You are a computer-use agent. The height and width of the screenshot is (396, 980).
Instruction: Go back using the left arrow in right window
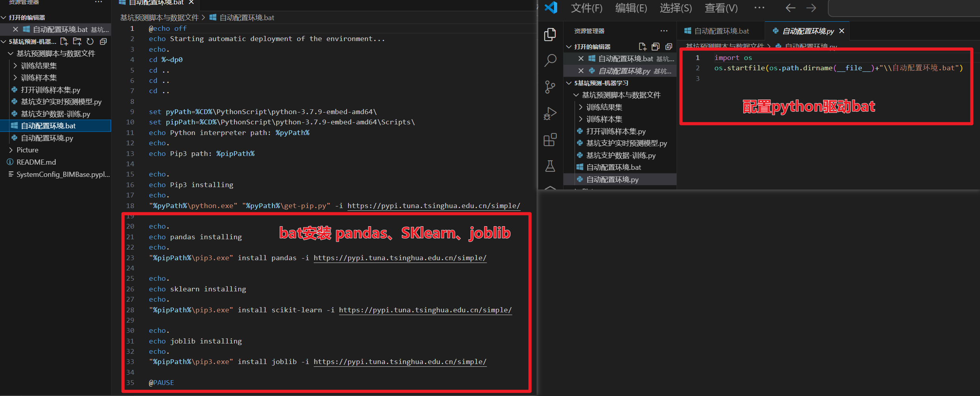(x=790, y=8)
